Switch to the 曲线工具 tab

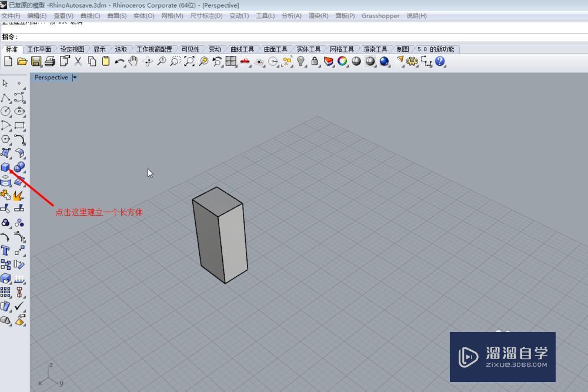click(x=242, y=49)
